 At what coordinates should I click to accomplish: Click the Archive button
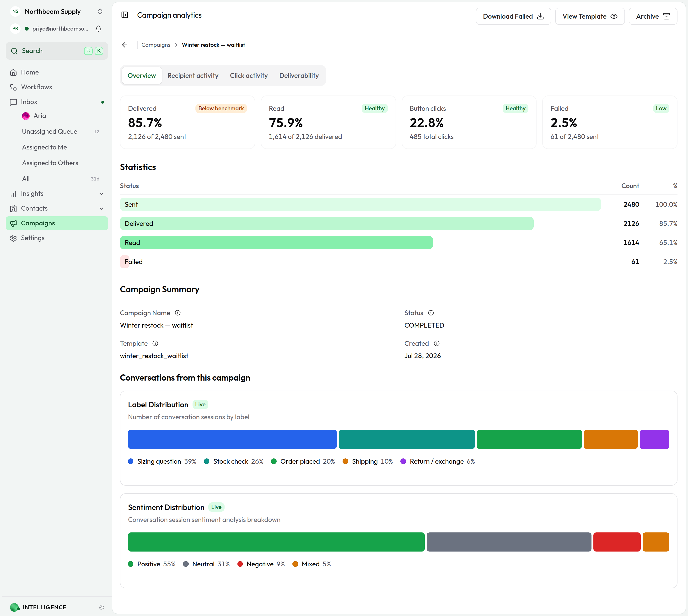(653, 16)
